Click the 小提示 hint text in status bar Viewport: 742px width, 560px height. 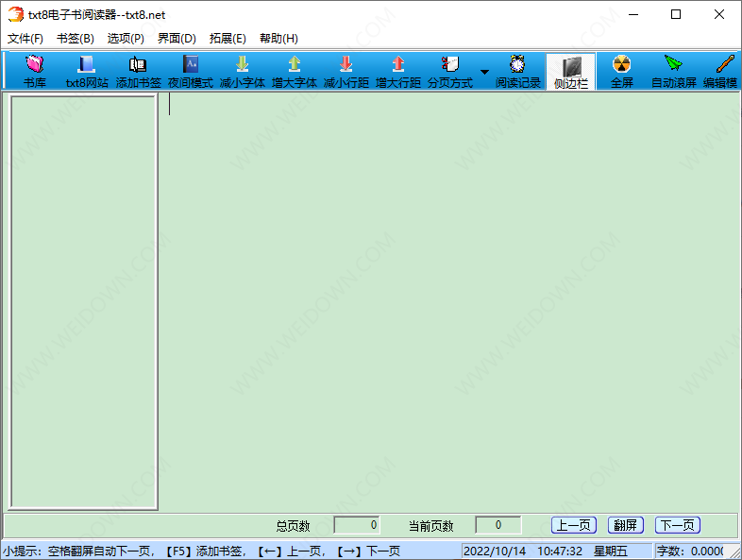click(x=202, y=551)
